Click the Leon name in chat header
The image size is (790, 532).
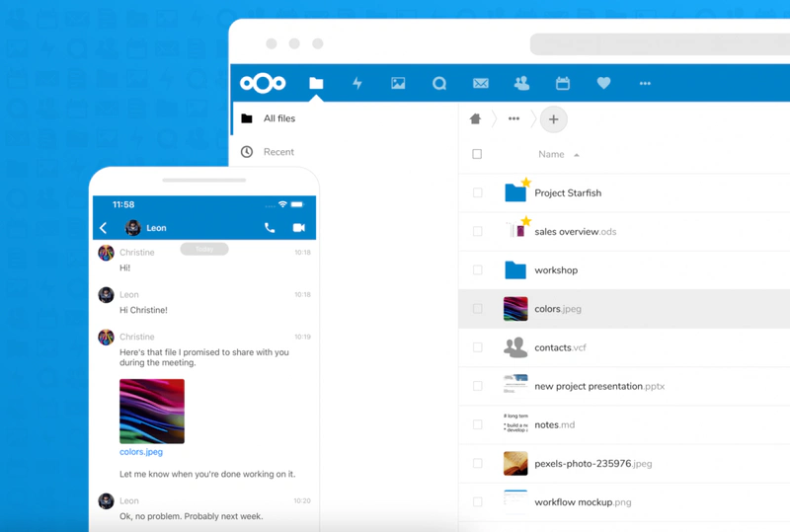[156, 228]
